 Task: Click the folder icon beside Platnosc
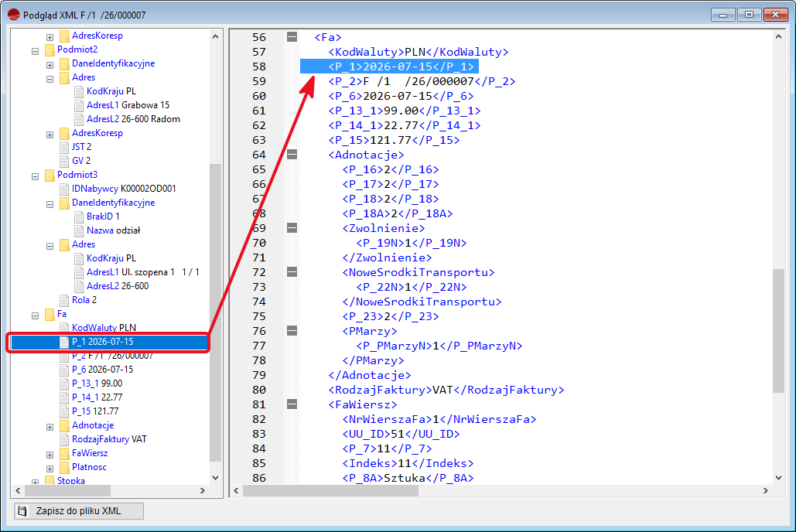click(64, 467)
